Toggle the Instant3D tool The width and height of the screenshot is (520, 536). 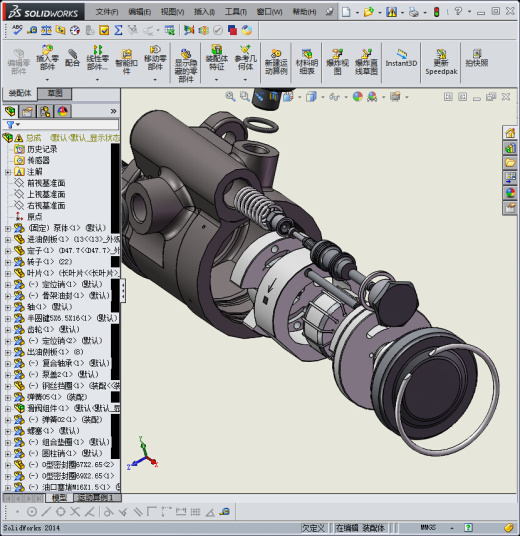pos(401,58)
